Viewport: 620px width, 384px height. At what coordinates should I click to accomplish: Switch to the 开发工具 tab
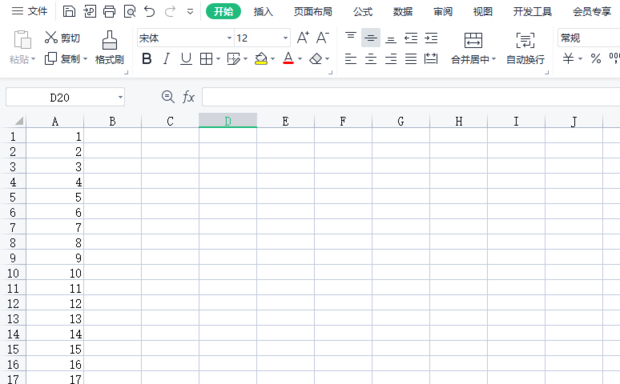pyautogui.click(x=532, y=11)
